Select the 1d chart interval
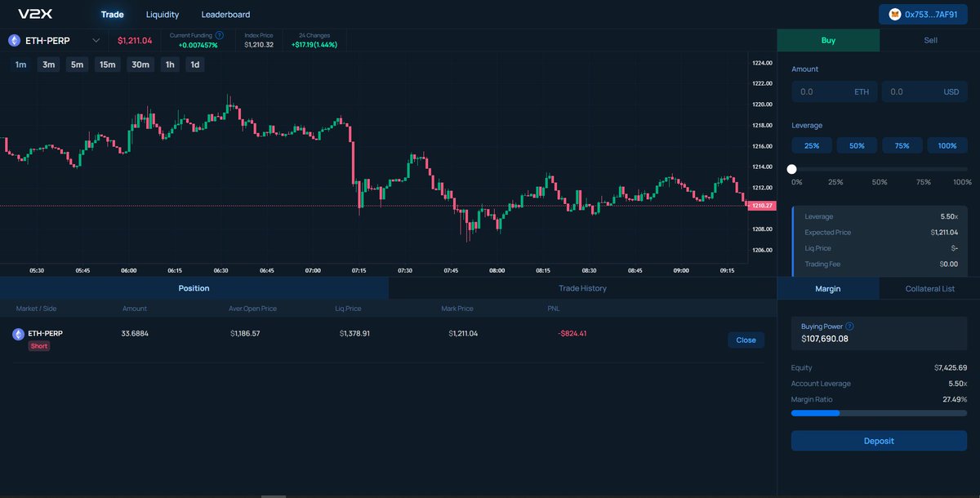Viewport: 980px width, 498px height. (194, 64)
